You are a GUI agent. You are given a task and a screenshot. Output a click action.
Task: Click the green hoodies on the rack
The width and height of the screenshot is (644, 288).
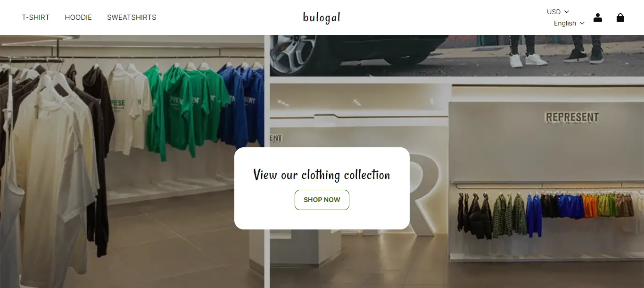tap(186, 109)
